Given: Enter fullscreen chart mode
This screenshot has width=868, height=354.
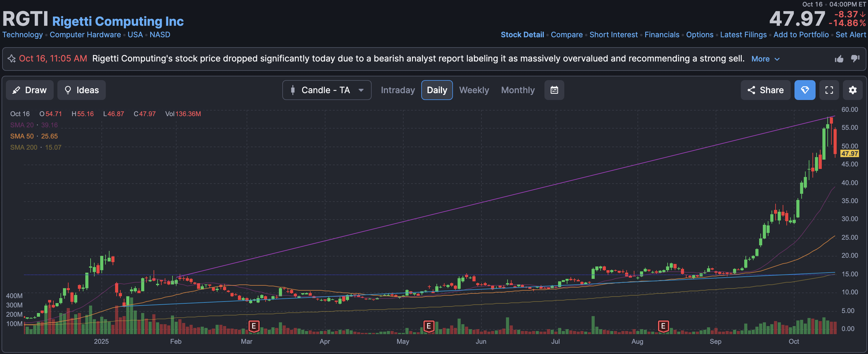Looking at the screenshot, I should pos(829,90).
